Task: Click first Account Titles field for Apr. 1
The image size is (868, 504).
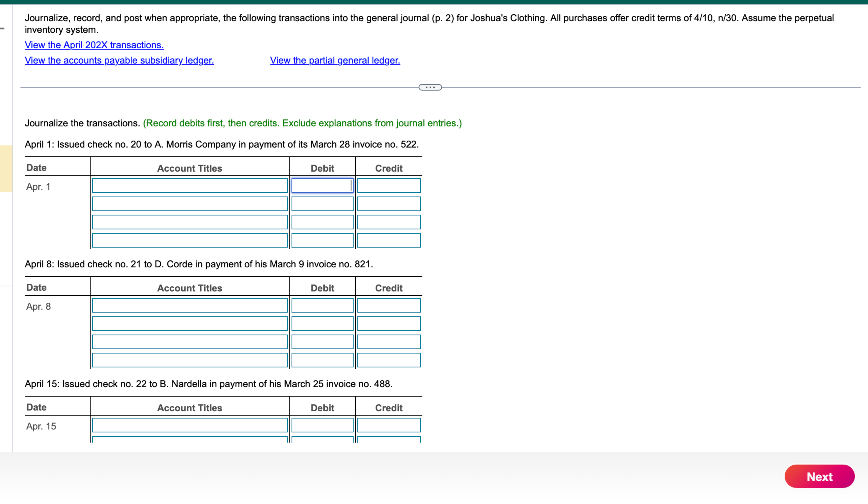Action: pyautogui.click(x=190, y=186)
